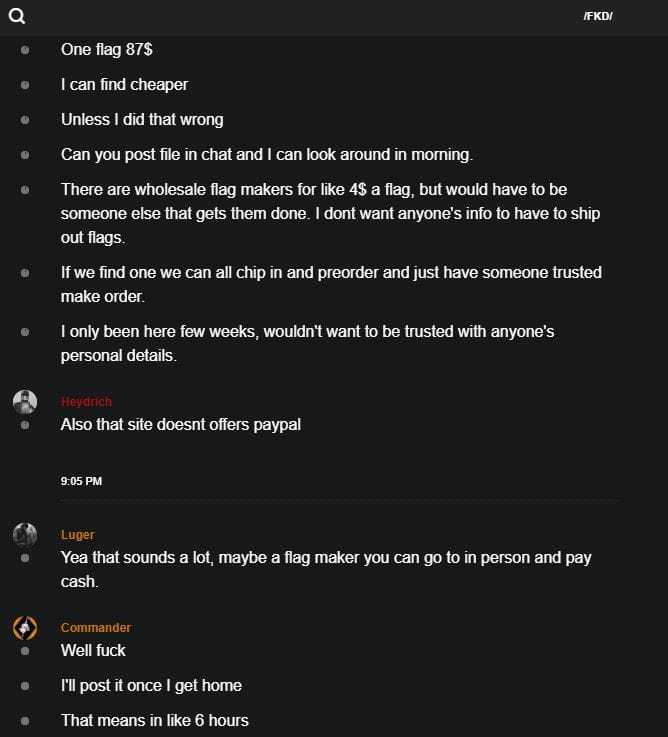Click Commander's orange avatar icon

[x=25, y=628]
